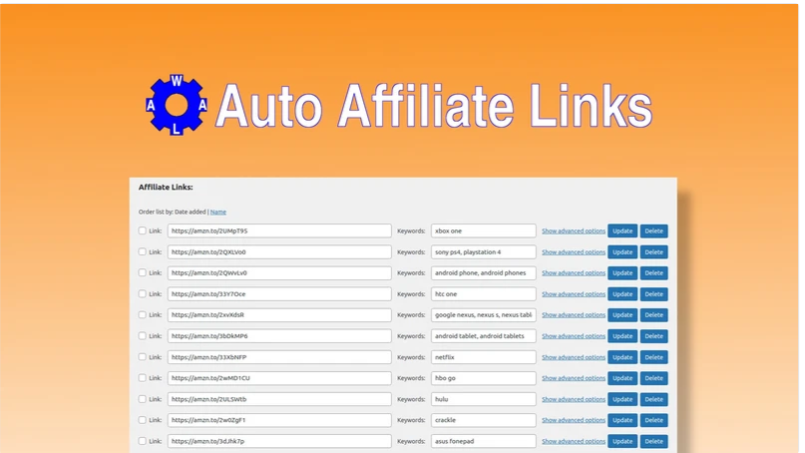Expand advanced options for android phone row

[x=573, y=273]
